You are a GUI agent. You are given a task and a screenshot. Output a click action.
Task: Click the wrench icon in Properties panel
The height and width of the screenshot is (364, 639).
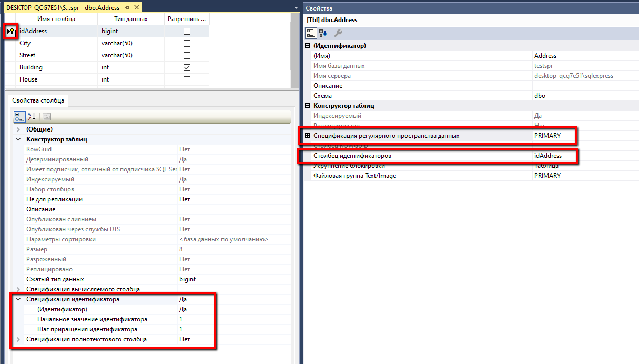coord(338,33)
